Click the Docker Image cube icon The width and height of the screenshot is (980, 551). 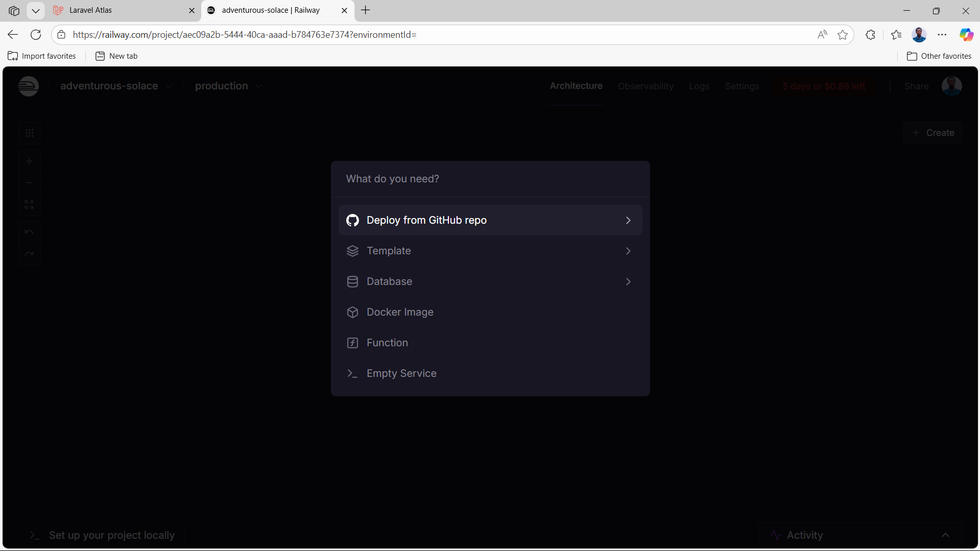click(352, 312)
